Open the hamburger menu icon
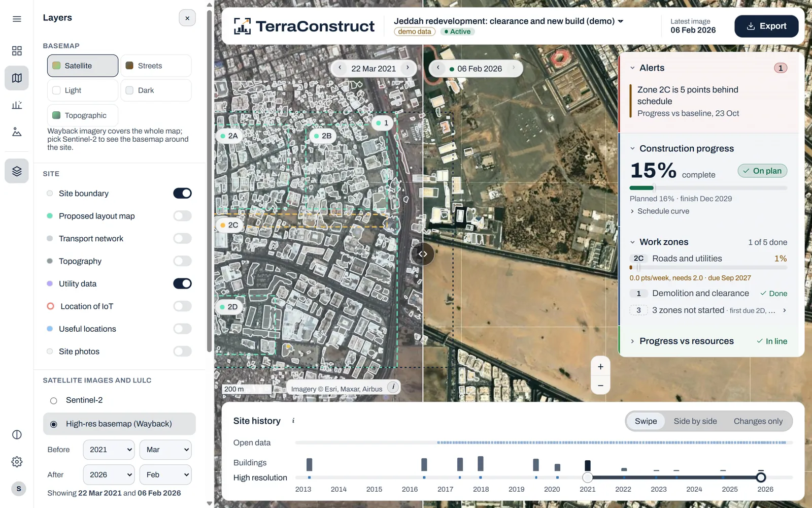 pyautogui.click(x=17, y=19)
